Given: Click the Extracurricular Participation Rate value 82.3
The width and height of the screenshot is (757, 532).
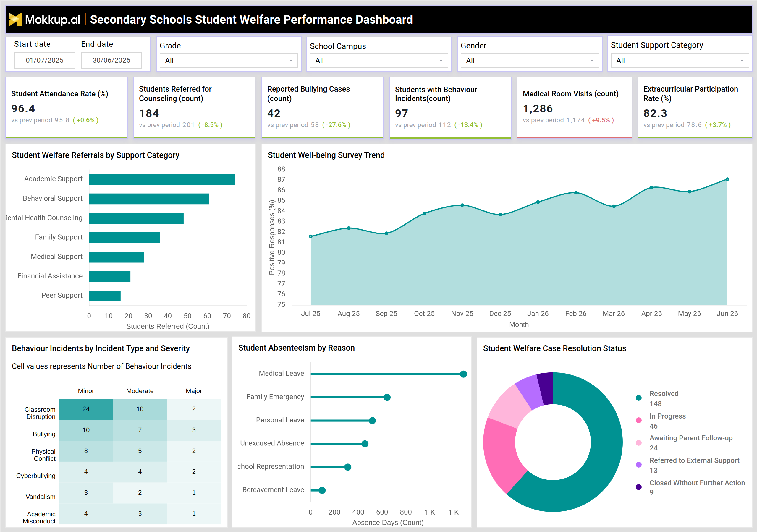Looking at the screenshot, I should [x=655, y=113].
